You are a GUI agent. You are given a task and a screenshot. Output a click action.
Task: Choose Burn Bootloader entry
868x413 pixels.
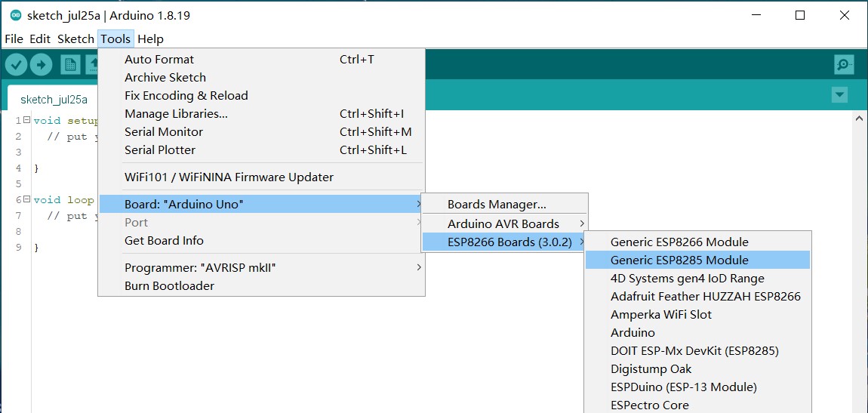click(261, 285)
